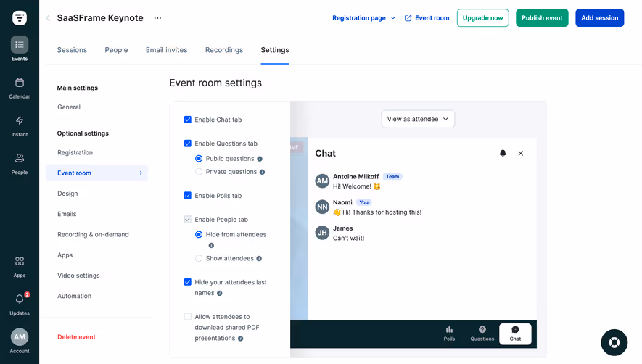Go back with the arrow beside SaaSFrame Keynote
The width and height of the screenshot is (642, 364).
pos(49,17)
